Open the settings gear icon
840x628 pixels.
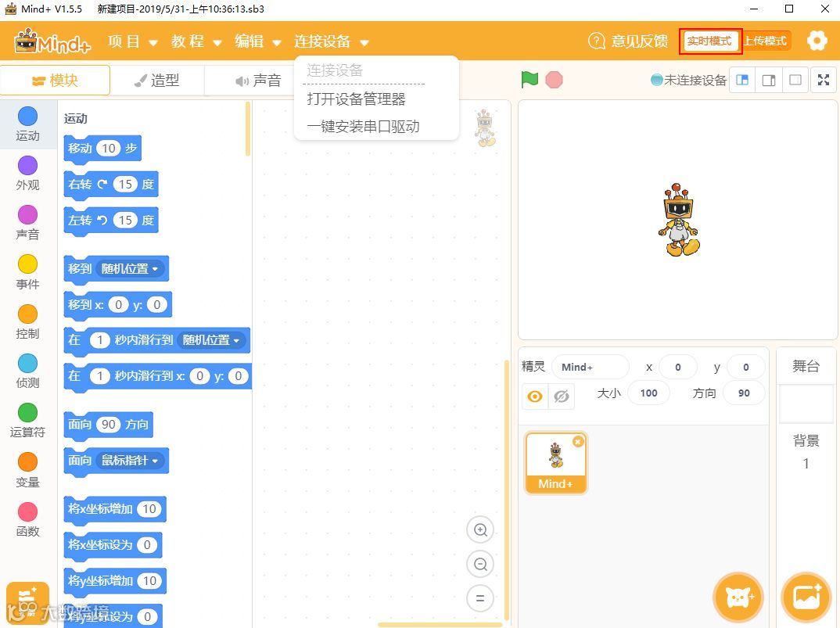point(817,41)
